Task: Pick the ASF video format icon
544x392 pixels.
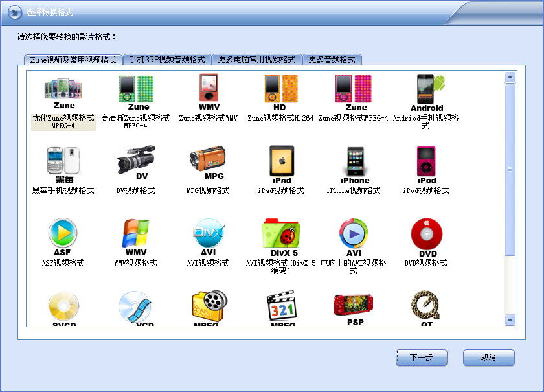Action: pos(62,238)
